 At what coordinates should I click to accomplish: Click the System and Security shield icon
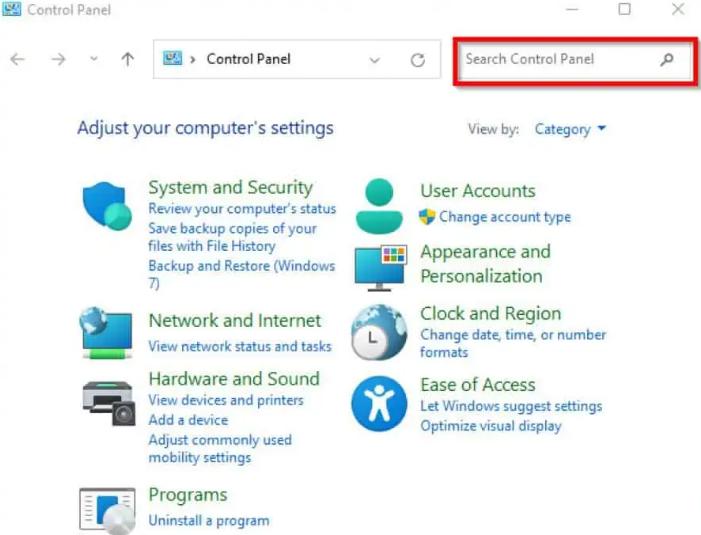[x=107, y=206]
